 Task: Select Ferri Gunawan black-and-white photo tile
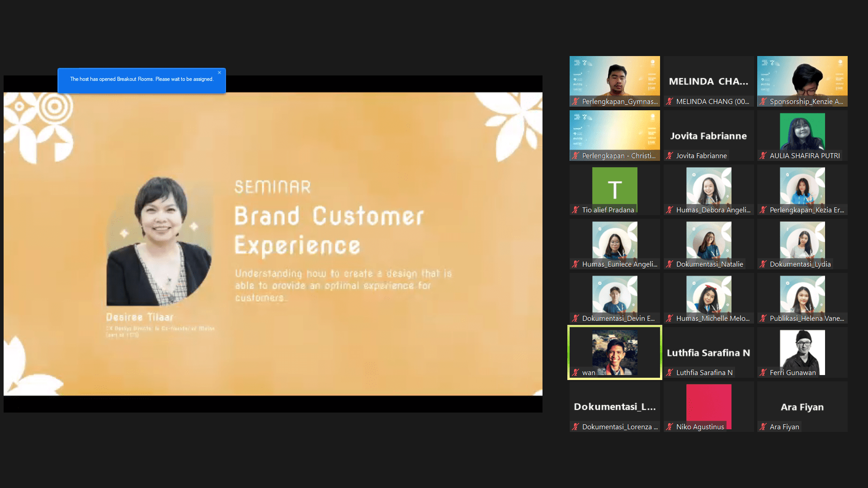802,350
